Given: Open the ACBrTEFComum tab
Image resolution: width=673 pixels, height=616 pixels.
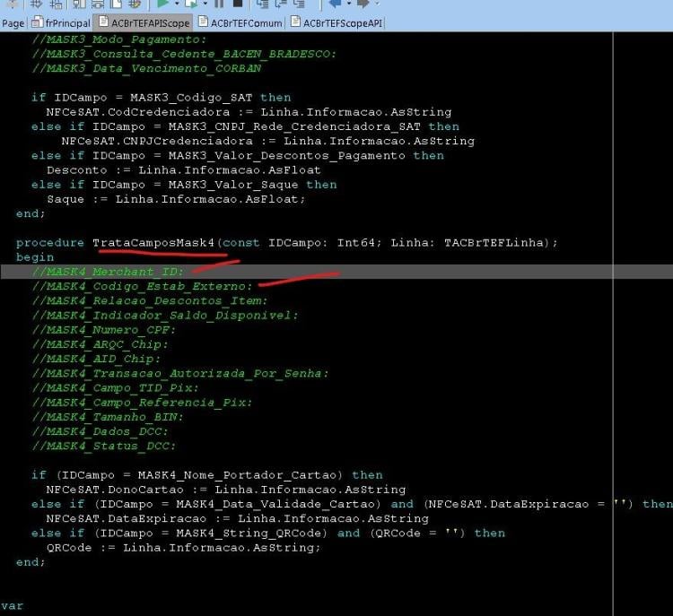Looking at the screenshot, I should pos(240,22).
